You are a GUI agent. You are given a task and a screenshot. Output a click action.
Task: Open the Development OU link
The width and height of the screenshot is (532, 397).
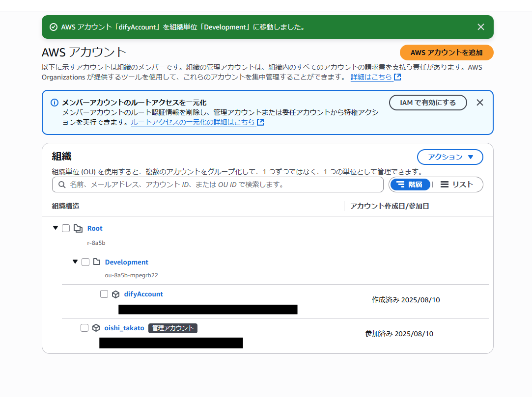(127, 262)
